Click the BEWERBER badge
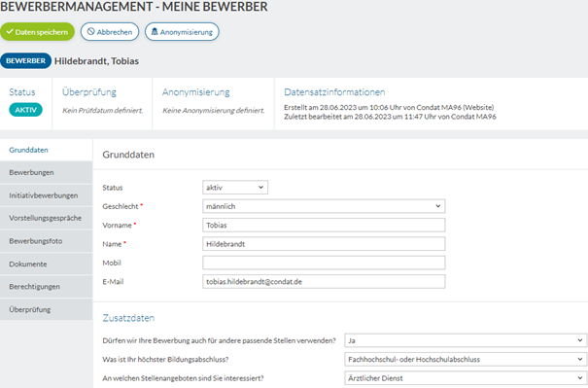The image size is (588, 388). (26, 61)
